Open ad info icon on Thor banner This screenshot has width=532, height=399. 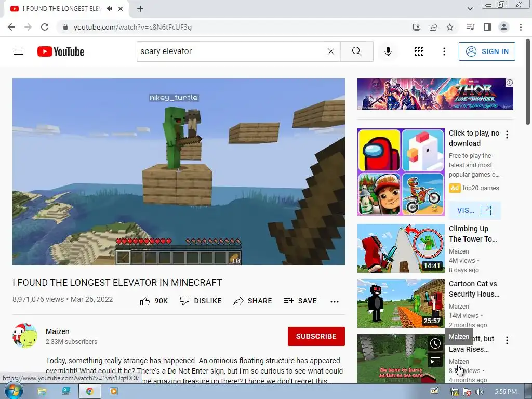[509, 83]
